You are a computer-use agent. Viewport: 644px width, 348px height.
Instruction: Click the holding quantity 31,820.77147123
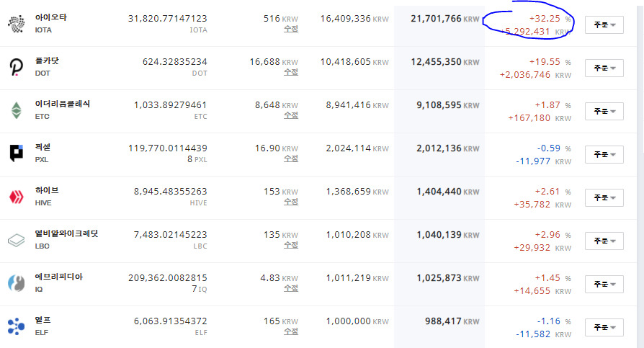coord(168,19)
